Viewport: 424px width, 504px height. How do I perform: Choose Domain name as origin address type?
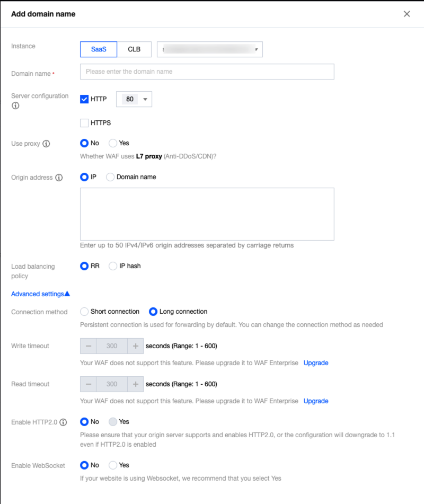coord(111,177)
